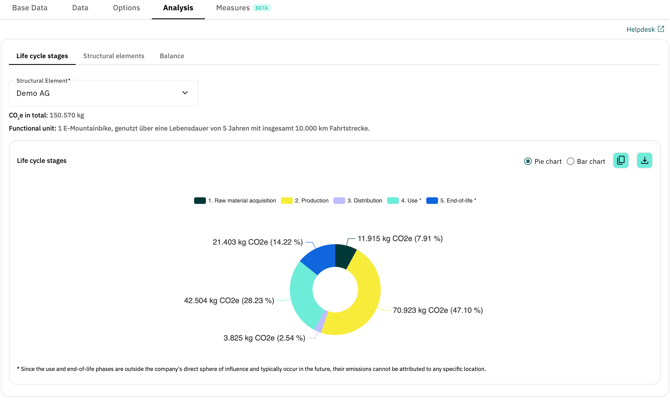Viewport: 670px width, 406px height.
Task: Open the Data tab
Action: pyautogui.click(x=80, y=8)
